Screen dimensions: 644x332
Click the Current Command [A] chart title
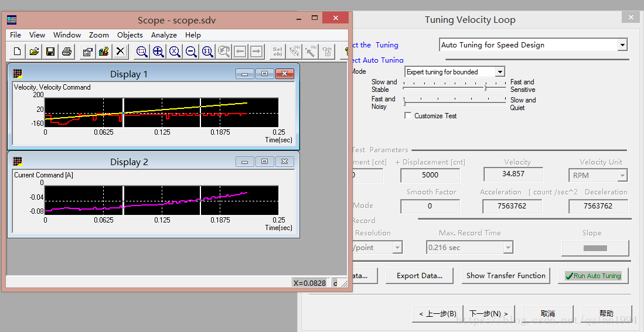click(x=43, y=175)
